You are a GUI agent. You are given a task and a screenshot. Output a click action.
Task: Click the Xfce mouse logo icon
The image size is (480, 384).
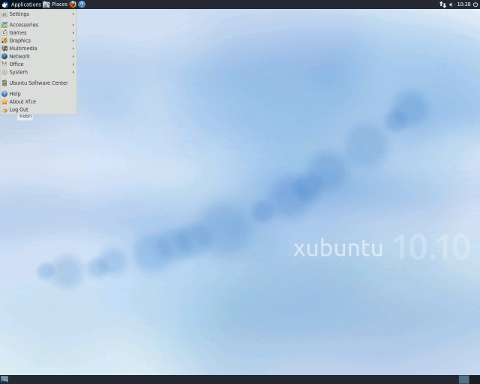click(5, 4)
